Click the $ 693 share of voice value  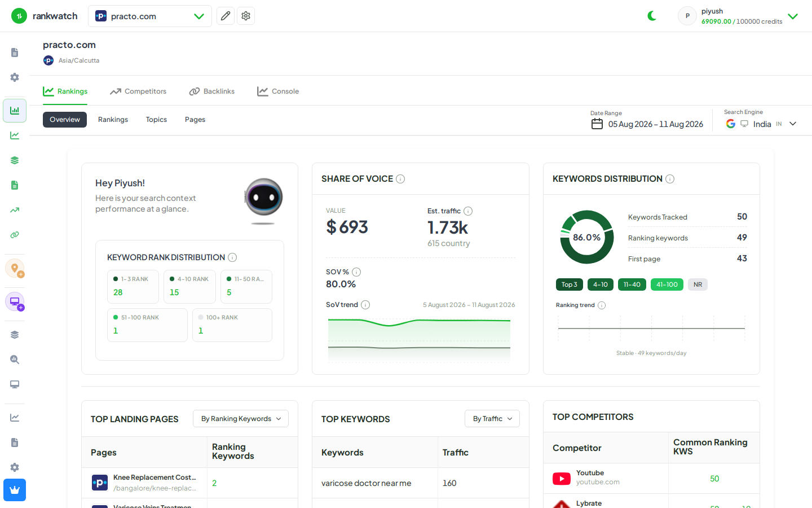(x=347, y=227)
